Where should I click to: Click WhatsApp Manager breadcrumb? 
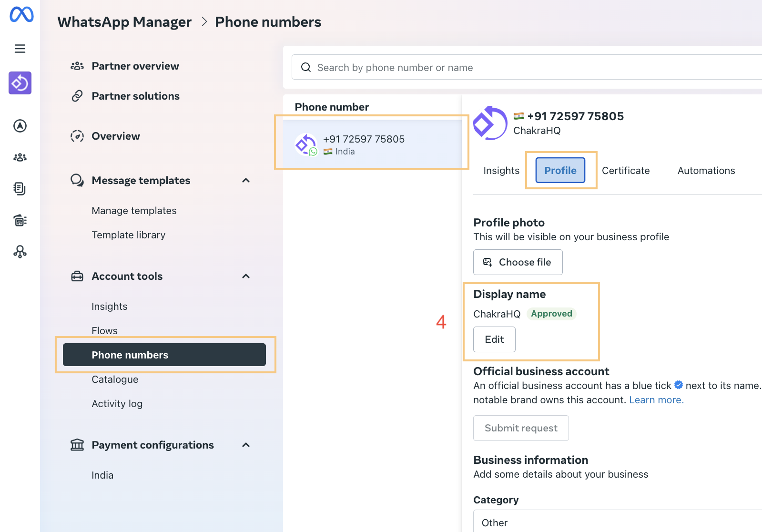coord(124,22)
